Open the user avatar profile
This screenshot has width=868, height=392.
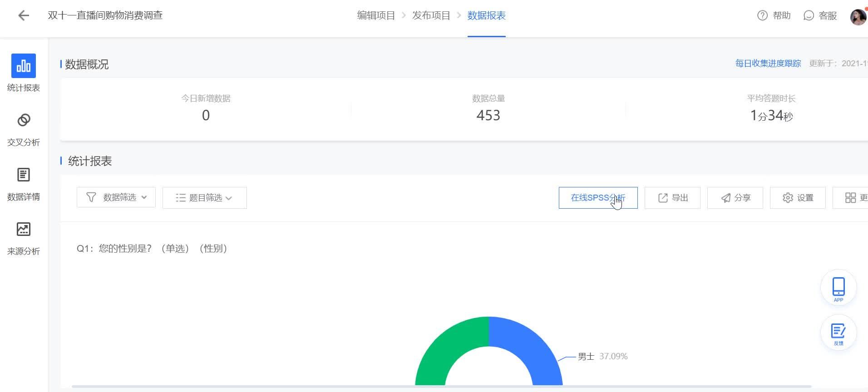click(x=858, y=17)
